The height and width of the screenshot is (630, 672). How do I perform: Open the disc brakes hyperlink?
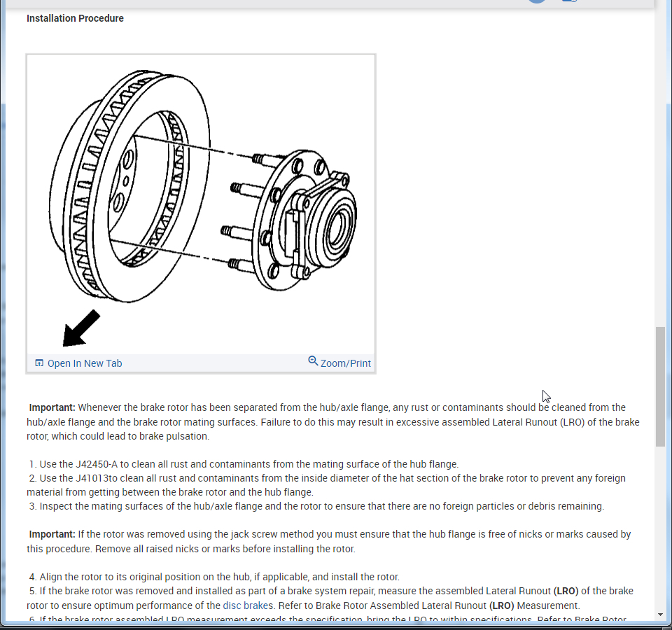click(248, 605)
